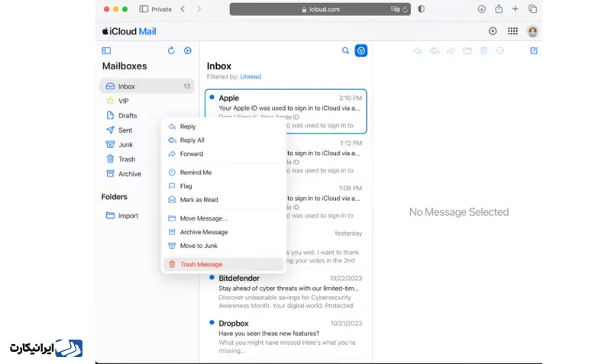Image resolution: width=611 pixels, height=364 pixels.
Task: Open Safari privacy shield icon
Action: [x=422, y=9]
